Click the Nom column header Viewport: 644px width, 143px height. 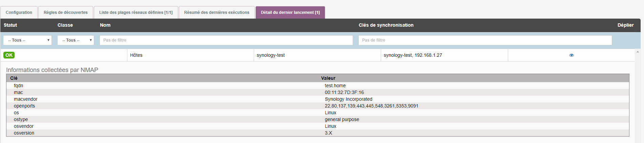tap(105, 25)
